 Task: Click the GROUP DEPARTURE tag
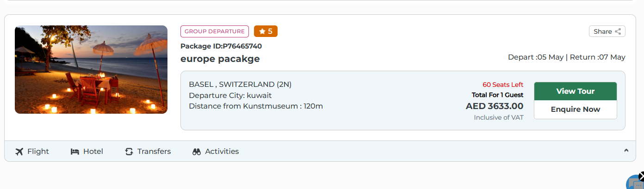(x=215, y=31)
